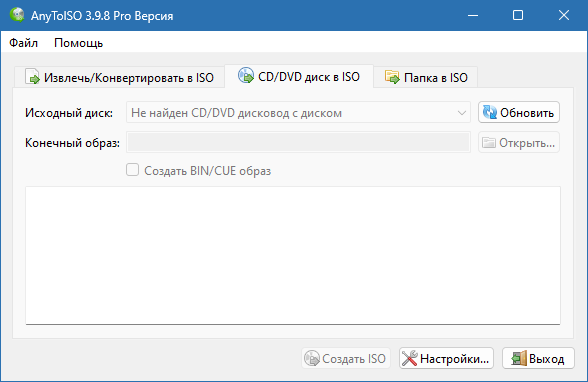Expand the Исходный диск dropdown
Image resolution: width=588 pixels, height=382 pixels.
click(298, 112)
